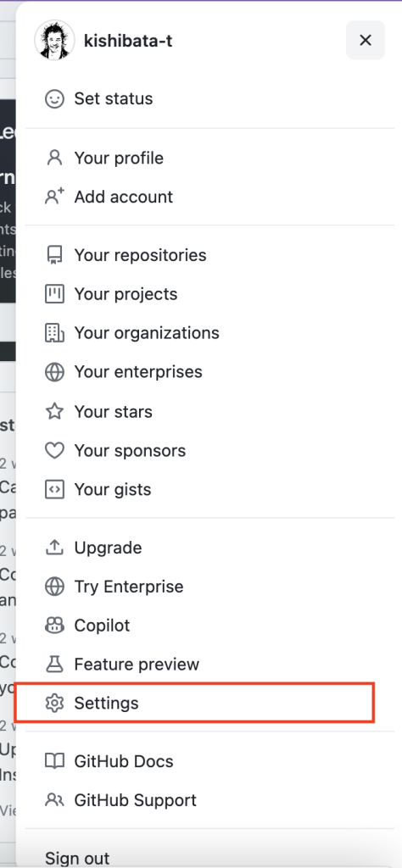Click the Add account person-plus icon
Viewport: 402px width, 868px height.
(54, 197)
